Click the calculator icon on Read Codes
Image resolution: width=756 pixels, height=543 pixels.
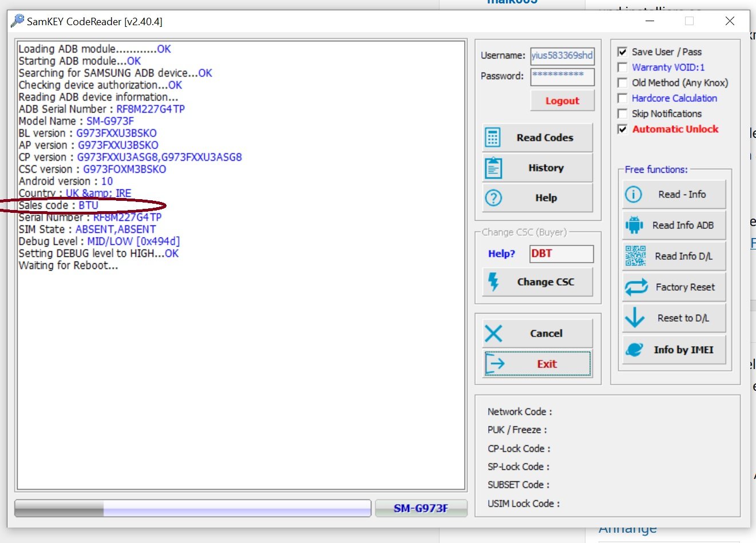pos(493,138)
